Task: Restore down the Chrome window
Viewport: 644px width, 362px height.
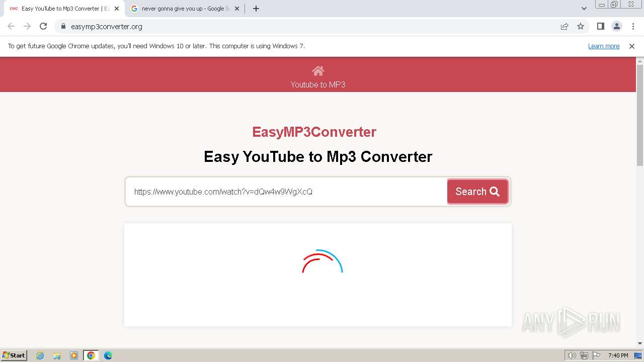Action: [614, 4]
